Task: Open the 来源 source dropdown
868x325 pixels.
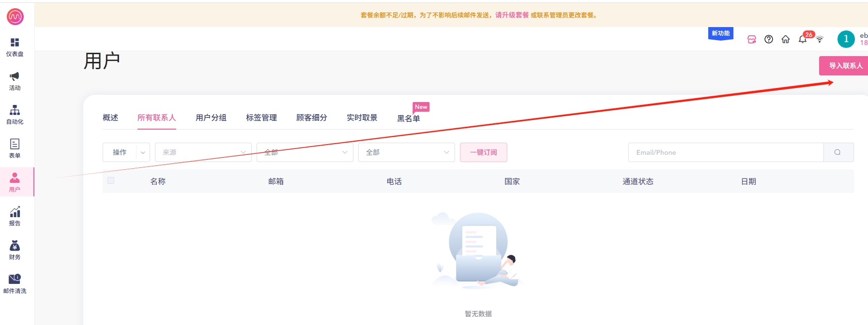Action: (203, 152)
